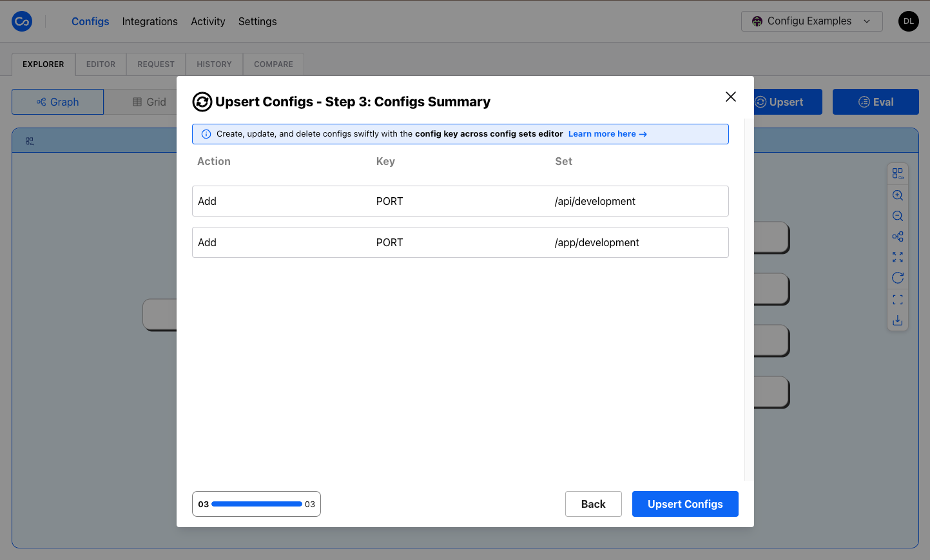Select the Add PORT /api/development row
The height and width of the screenshot is (560, 930).
click(x=460, y=201)
